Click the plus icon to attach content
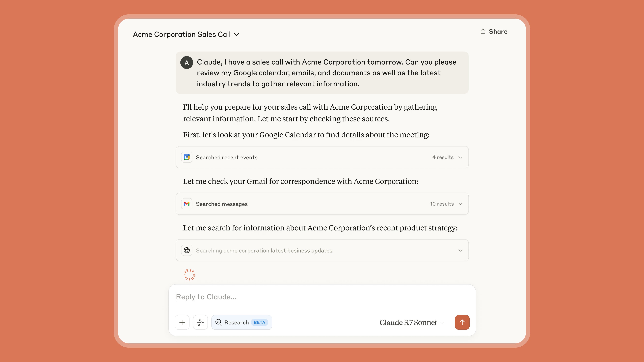Screen dimensions: 644x362 coord(182,322)
